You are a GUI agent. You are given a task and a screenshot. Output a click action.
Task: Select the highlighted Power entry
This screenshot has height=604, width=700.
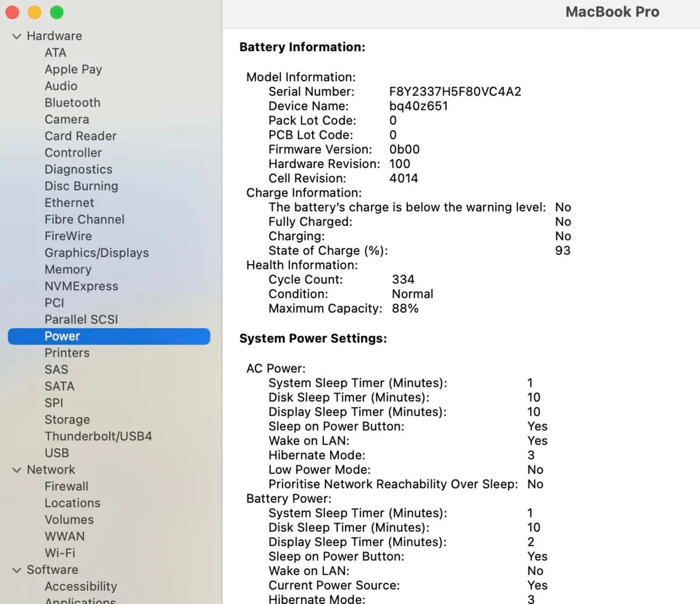coord(109,336)
